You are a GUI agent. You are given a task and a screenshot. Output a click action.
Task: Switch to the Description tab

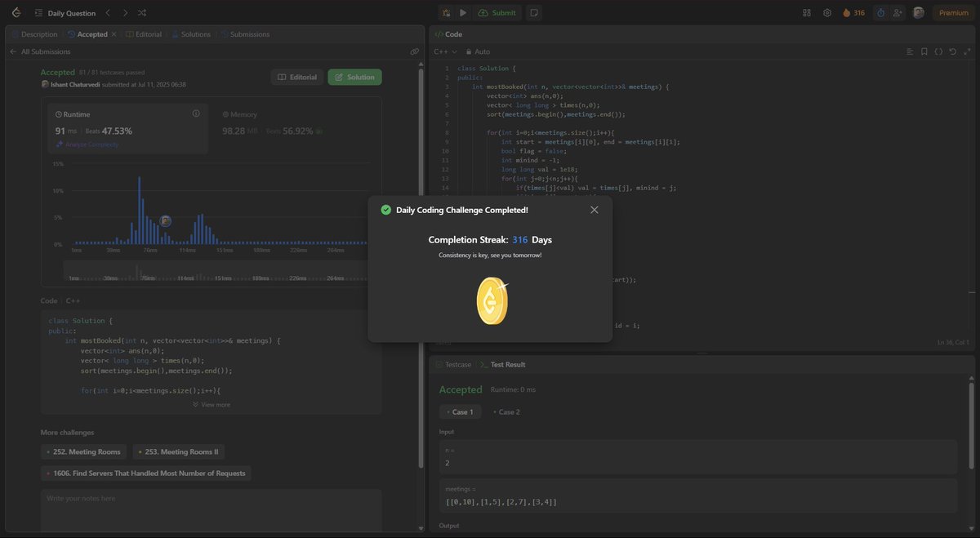[x=34, y=34]
